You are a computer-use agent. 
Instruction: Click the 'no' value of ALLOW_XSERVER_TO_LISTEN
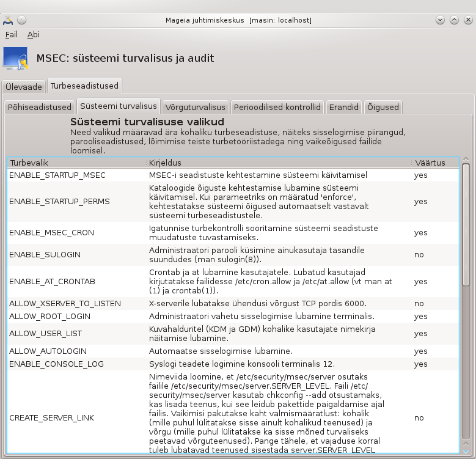click(x=419, y=304)
